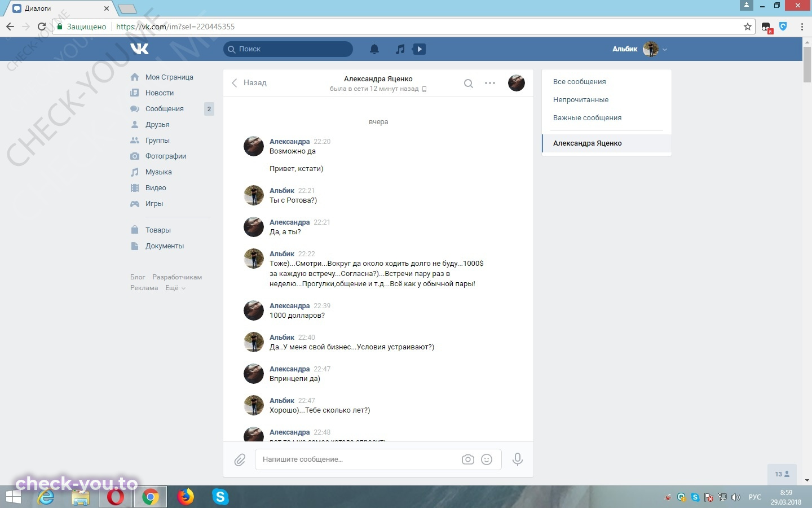Viewport: 812px width, 508px height.
Task: Click the browser address bar URL
Action: pos(175,27)
